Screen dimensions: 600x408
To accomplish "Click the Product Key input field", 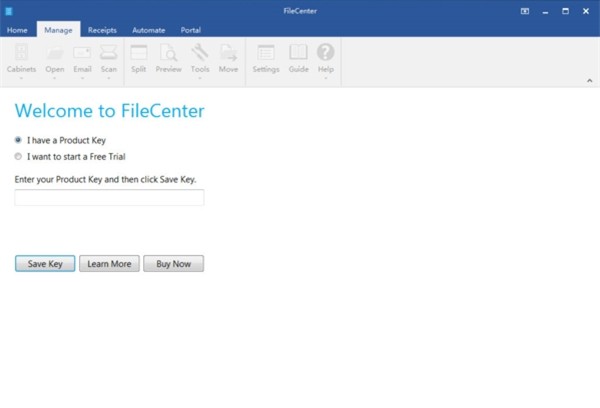I will tap(109, 197).
